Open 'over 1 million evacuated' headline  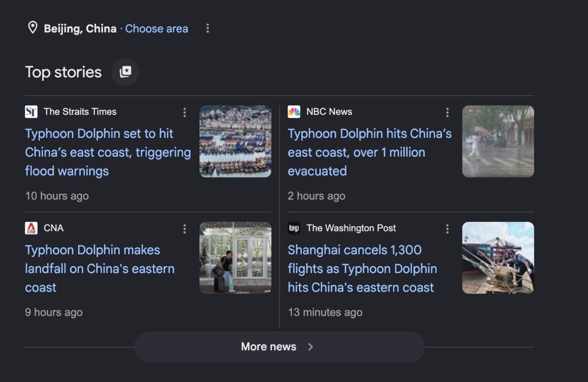(x=370, y=153)
